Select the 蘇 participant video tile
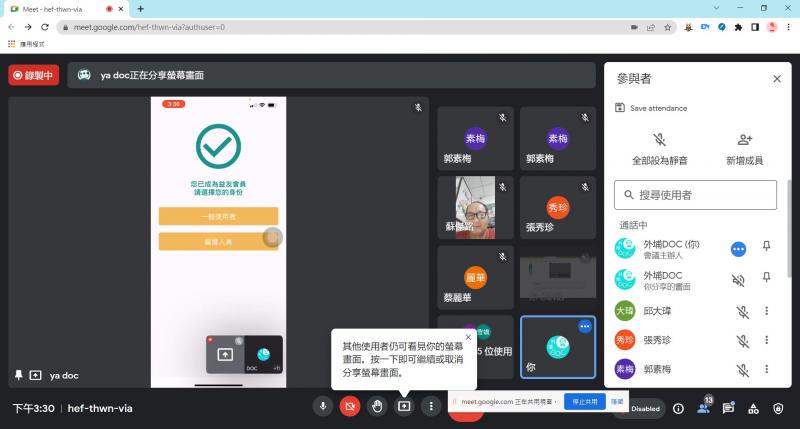 pyautogui.click(x=475, y=207)
